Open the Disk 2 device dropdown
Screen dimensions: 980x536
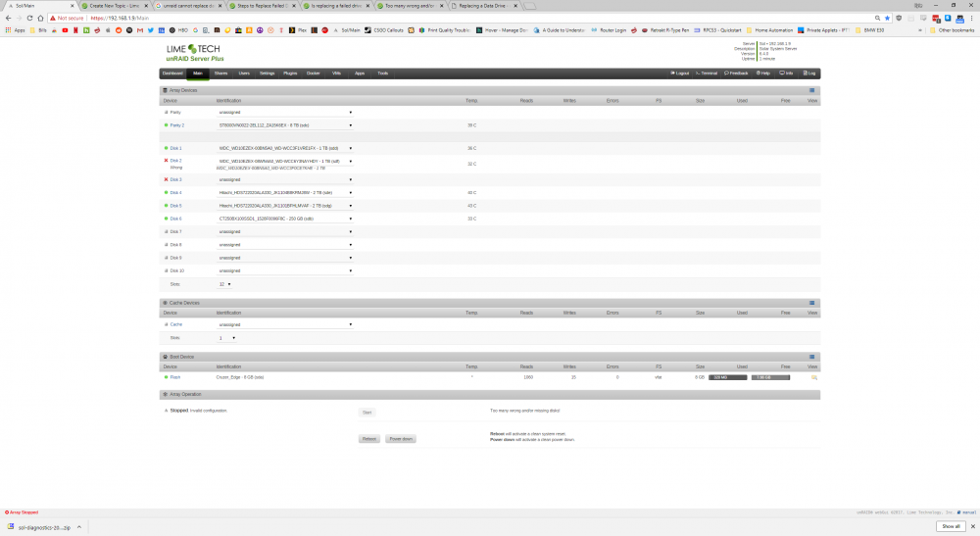[x=285, y=161]
